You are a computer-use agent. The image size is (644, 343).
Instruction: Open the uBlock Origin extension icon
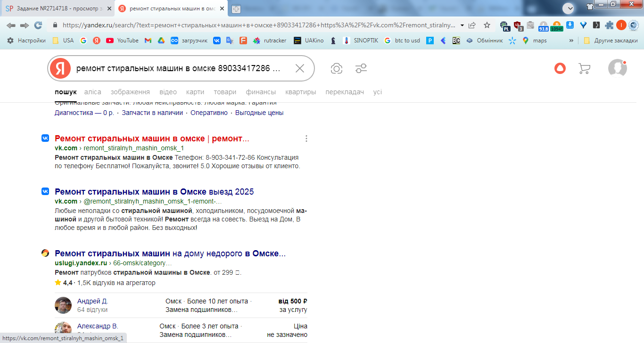tap(518, 26)
